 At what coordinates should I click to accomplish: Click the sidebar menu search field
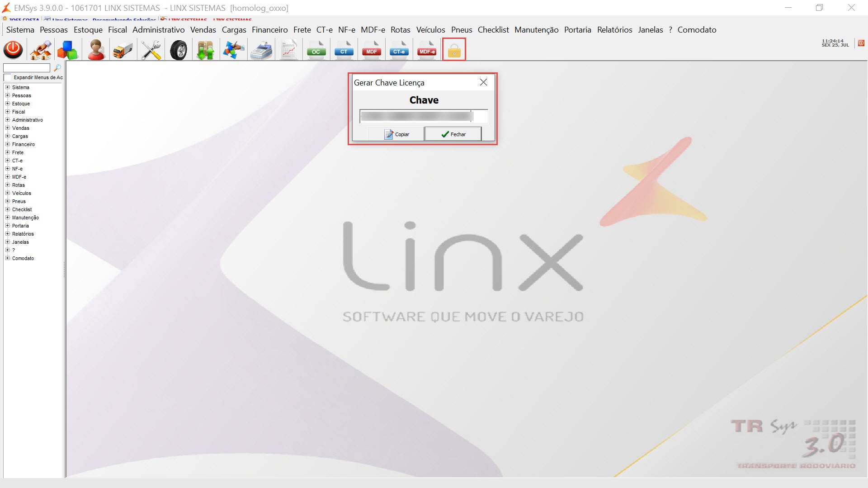(x=27, y=68)
